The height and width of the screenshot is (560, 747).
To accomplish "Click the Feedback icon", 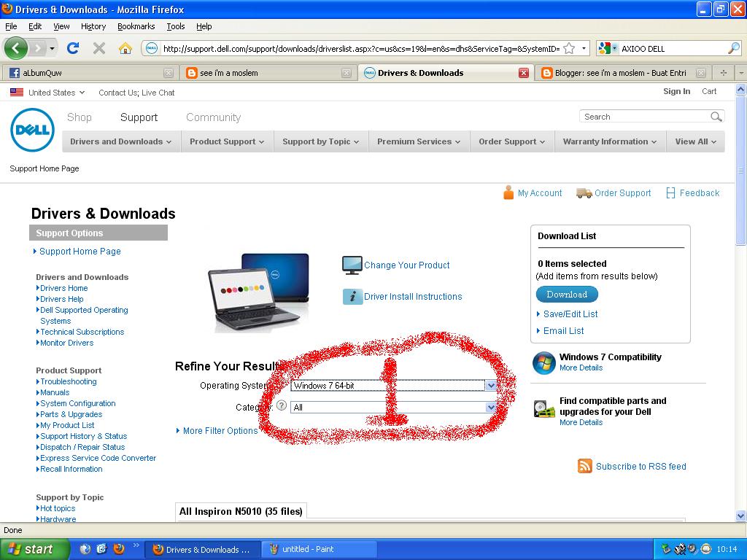I will tap(670, 192).
